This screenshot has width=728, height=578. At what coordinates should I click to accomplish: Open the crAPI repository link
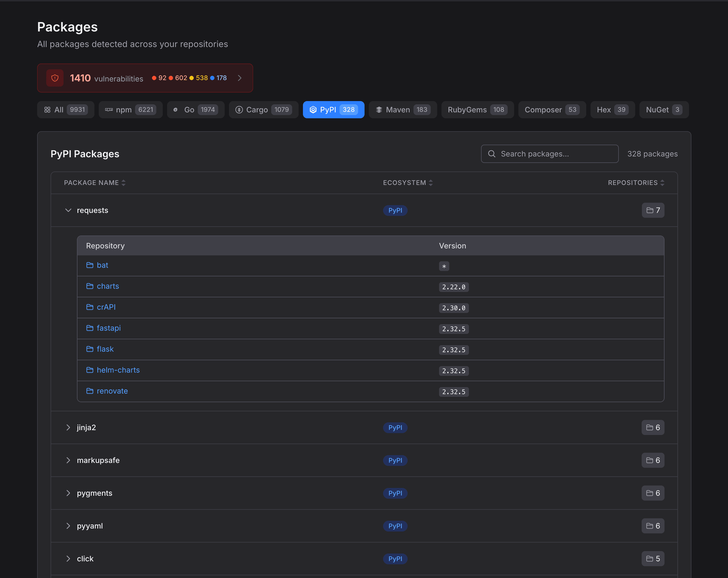pyautogui.click(x=106, y=307)
